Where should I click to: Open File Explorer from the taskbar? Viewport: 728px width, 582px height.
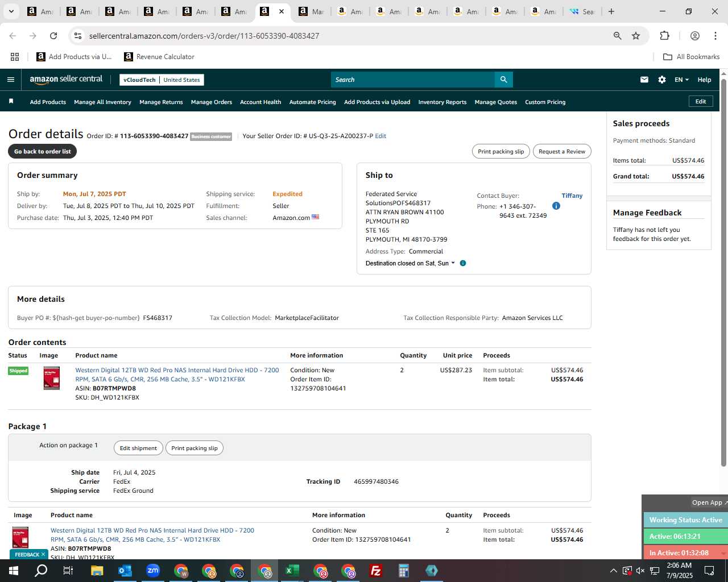(97, 571)
